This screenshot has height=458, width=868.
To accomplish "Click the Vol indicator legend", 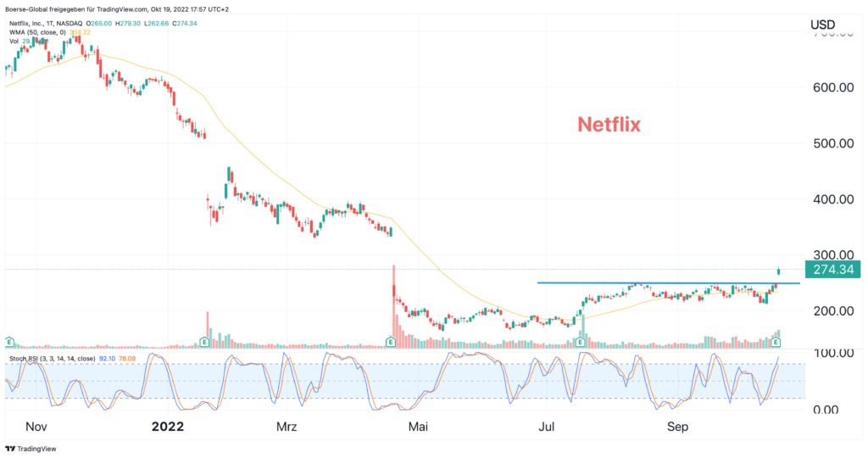I will [14, 41].
